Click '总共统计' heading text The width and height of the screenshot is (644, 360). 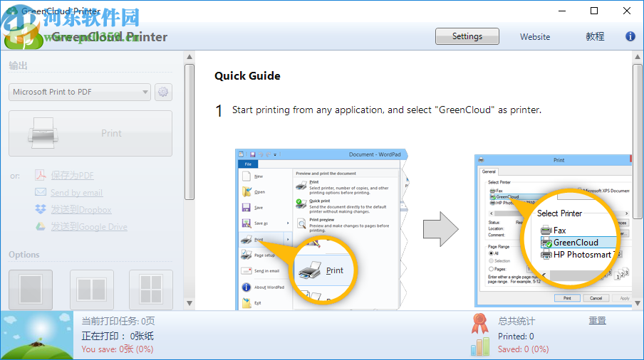pos(516,321)
